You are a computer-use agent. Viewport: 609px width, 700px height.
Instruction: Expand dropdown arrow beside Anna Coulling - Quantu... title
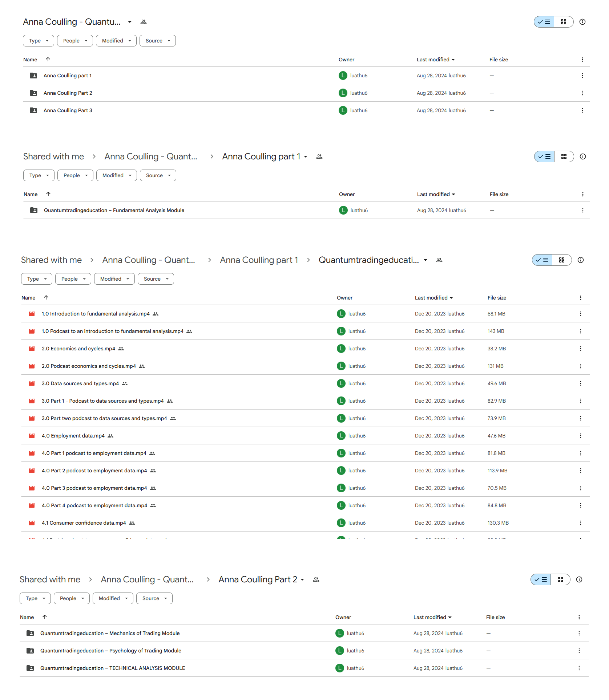click(x=130, y=22)
